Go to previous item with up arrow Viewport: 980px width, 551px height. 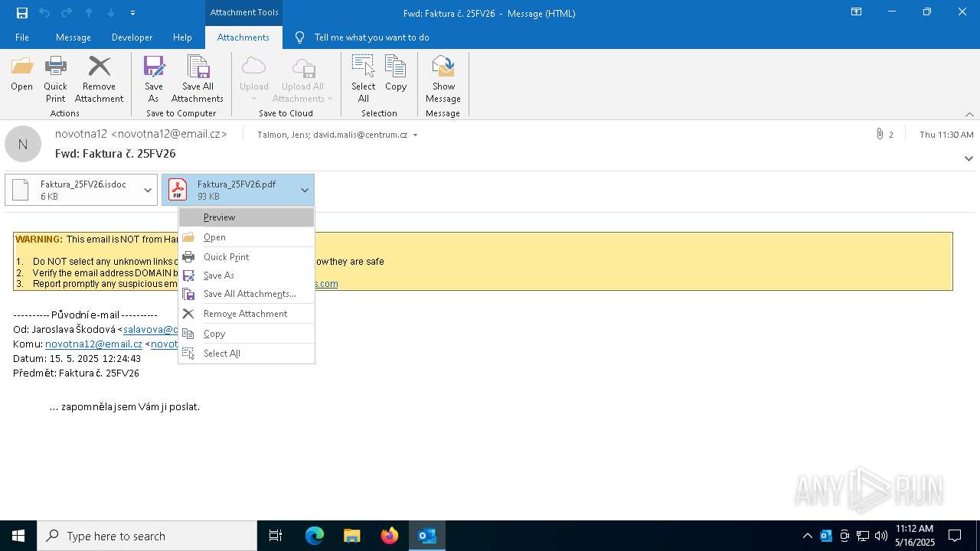(89, 13)
